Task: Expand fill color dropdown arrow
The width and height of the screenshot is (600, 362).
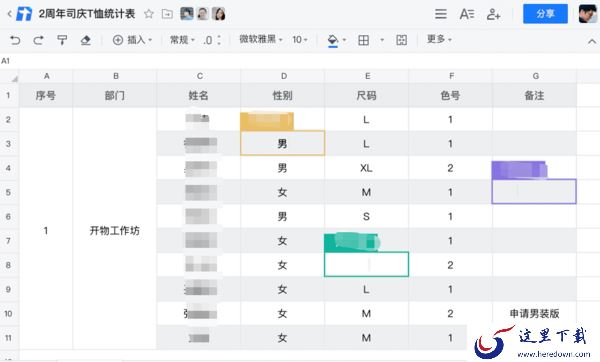Action: pyautogui.click(x=344, y=40)
